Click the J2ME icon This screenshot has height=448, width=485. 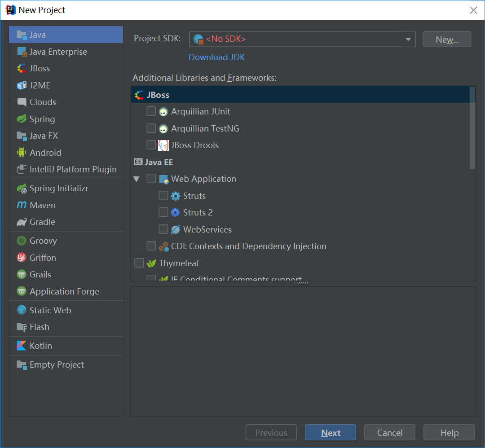point(22,85)
